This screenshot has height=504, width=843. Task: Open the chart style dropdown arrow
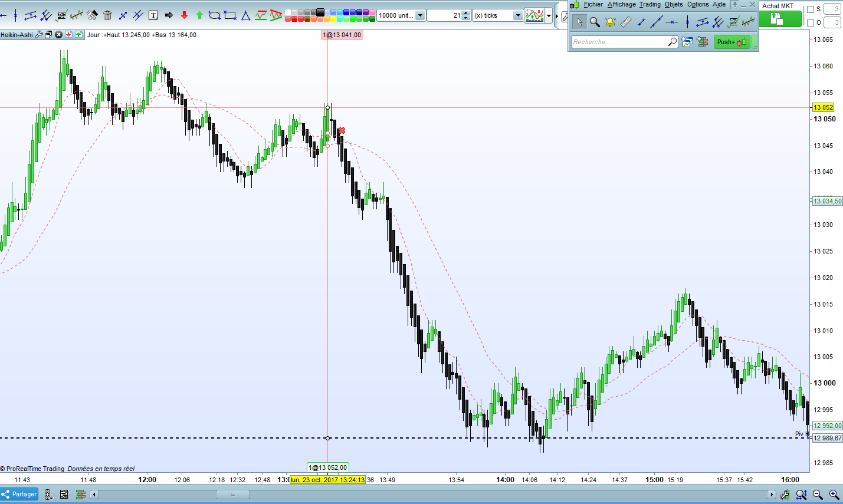(549, 15)
